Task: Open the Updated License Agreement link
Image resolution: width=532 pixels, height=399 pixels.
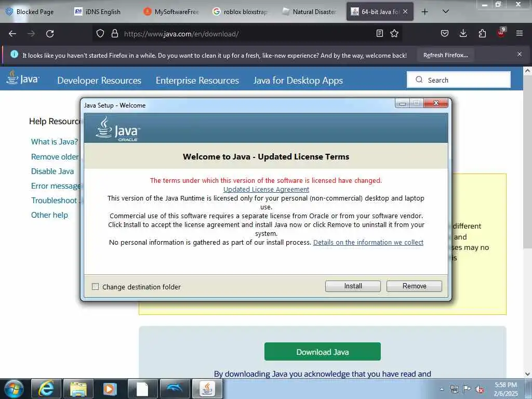Action: (x=267, y=189)
